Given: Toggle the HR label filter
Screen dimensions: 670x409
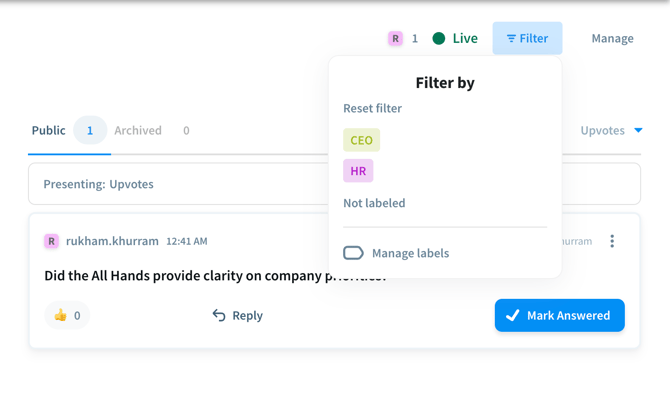Looking at the screenshot, I should click(x=358, y=171).
